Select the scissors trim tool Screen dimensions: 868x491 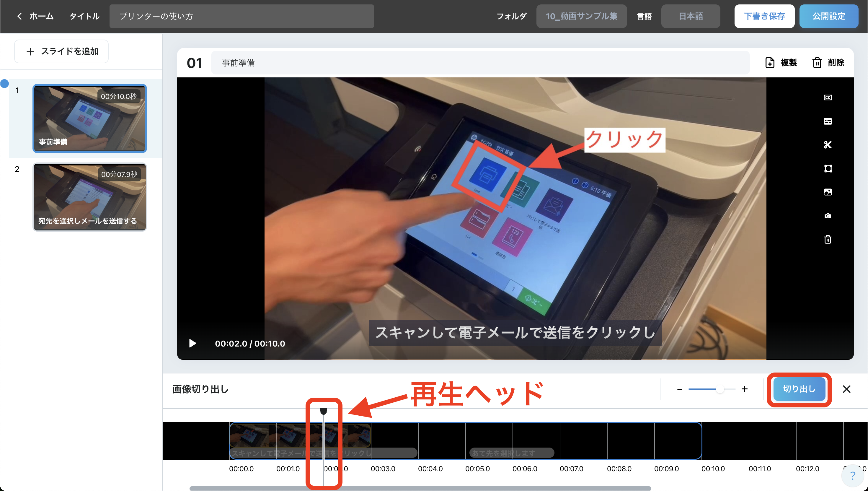828,145
